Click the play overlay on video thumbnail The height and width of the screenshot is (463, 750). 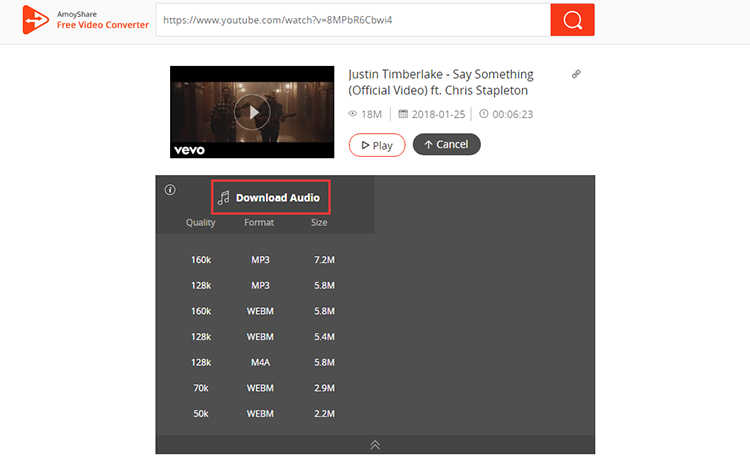[252, 112]
